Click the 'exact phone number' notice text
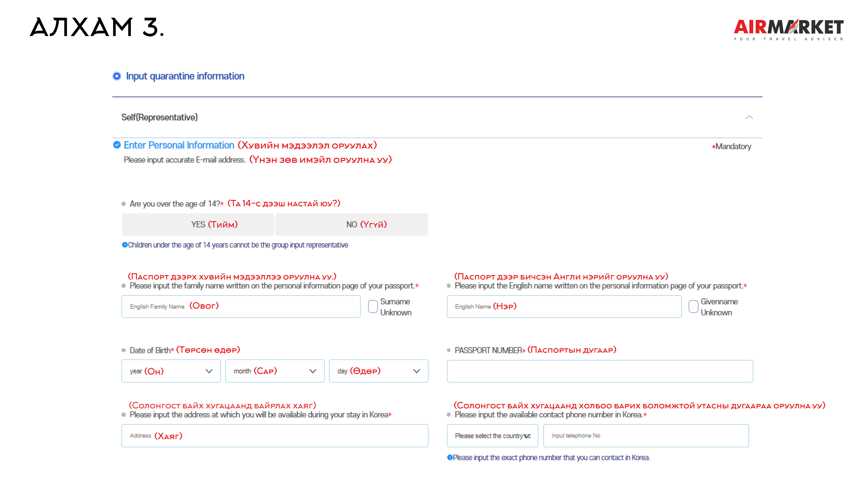 point(552,458)
